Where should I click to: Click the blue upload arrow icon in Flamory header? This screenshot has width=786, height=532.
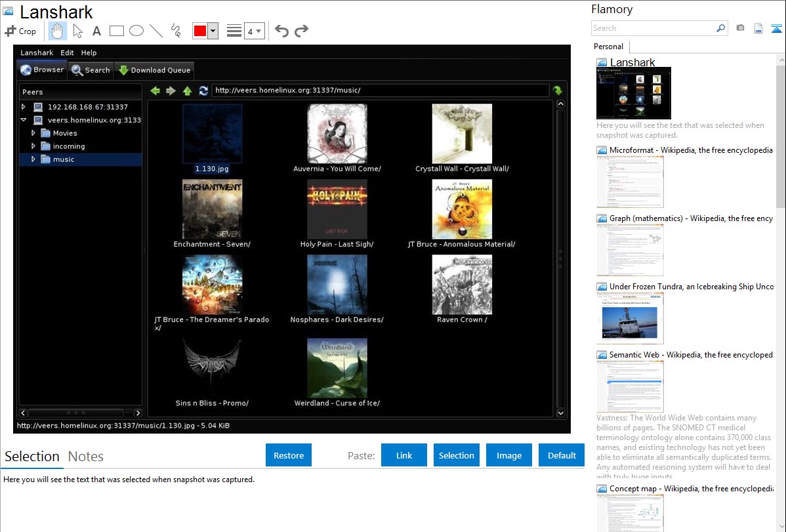pos(776,29)
